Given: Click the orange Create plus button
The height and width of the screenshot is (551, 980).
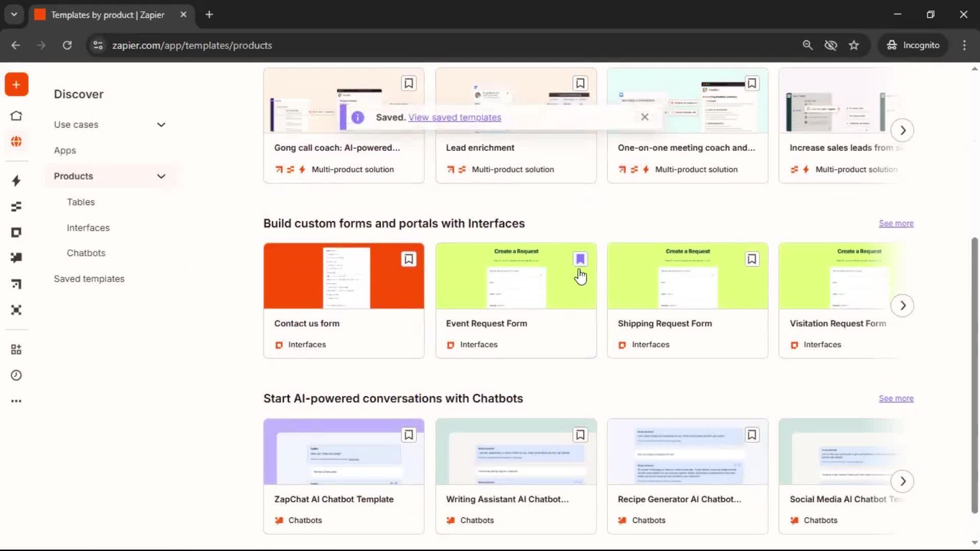Looking at the screenshot, I should (16, 85).
